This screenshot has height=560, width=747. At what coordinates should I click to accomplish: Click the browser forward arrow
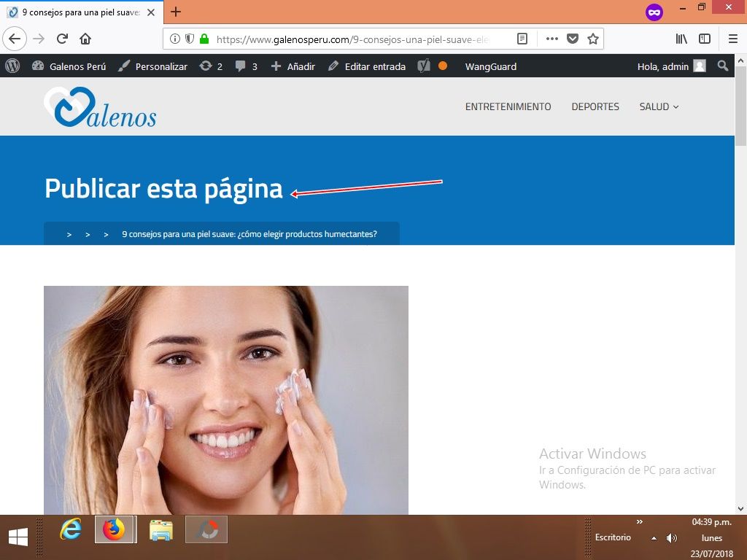coord(39,39)
